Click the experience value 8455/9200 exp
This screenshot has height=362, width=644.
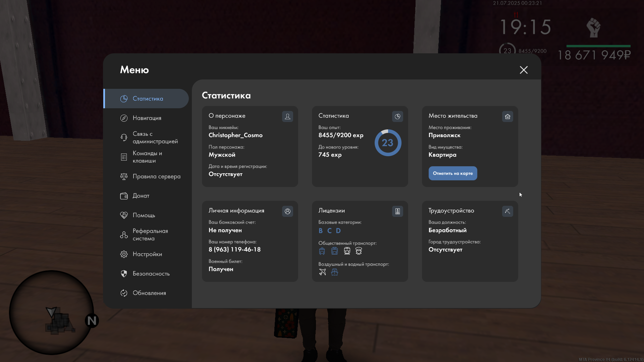(x=341, y=135)
